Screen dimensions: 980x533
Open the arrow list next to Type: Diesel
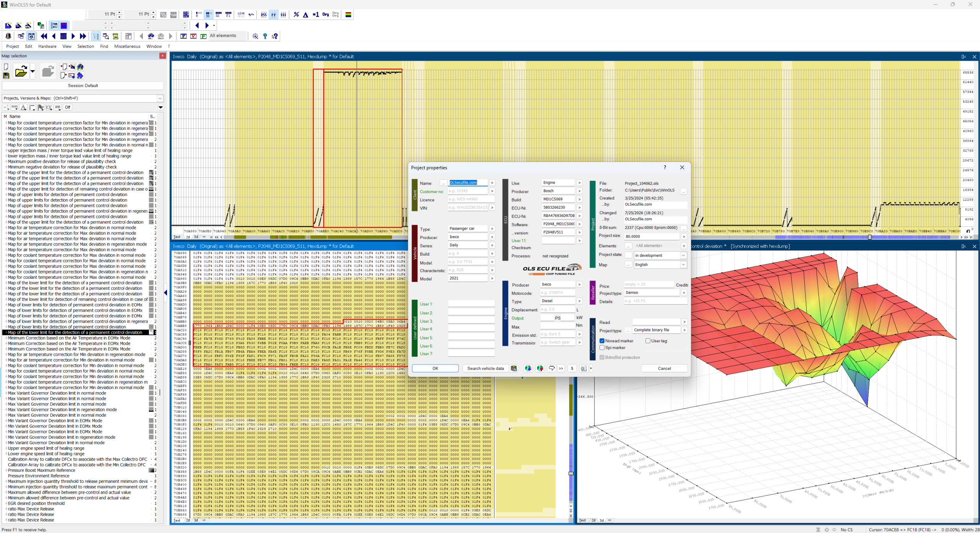pyautogui.click(x=580, y=301)
